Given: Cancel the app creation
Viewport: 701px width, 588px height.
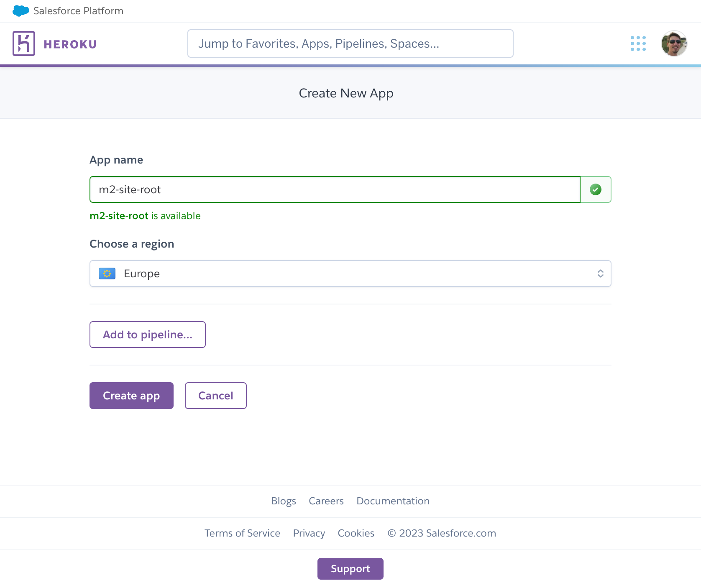Looking at the screenshot, I should tap(215, 395).
